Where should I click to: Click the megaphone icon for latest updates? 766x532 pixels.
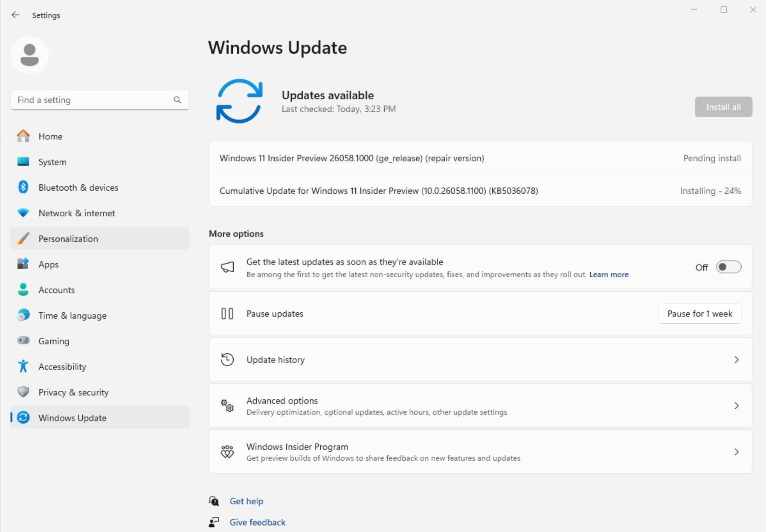click(x=227, y=267)
